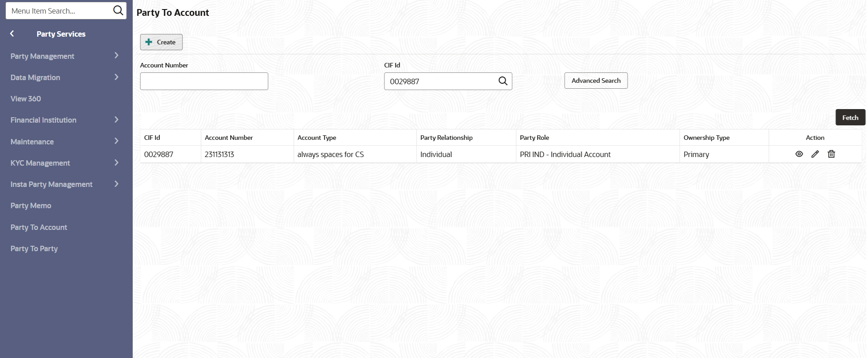Image resolution: width=868 pixels, height=358 pixels.
Task: Click the menu item search magnifier icon
Action: coord(118,10)
